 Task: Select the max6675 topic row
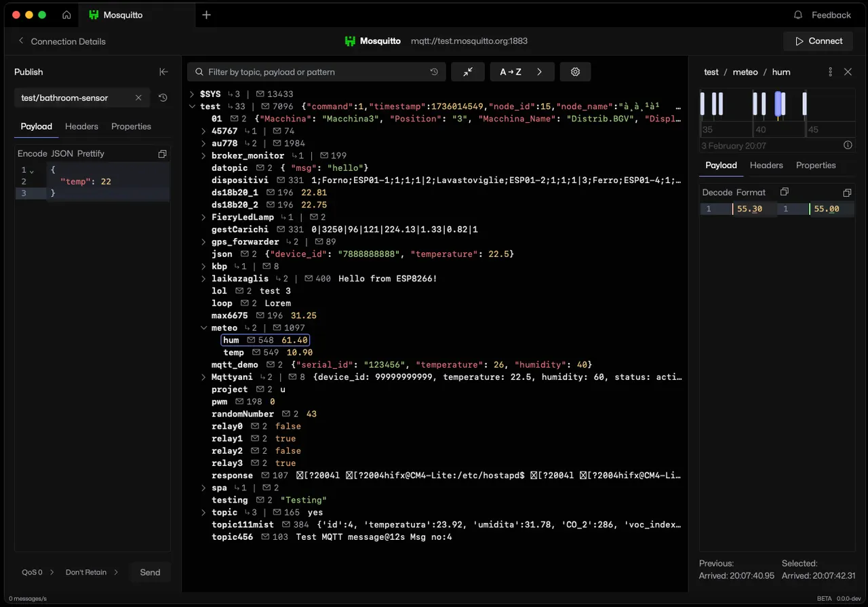pos(264,316)
